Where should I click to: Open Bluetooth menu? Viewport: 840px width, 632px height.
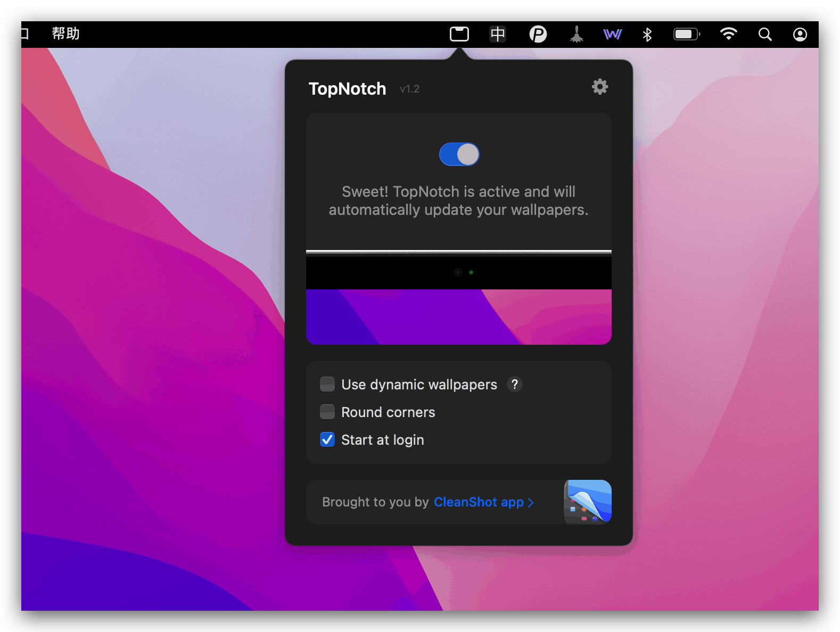(x=647, y=35)
